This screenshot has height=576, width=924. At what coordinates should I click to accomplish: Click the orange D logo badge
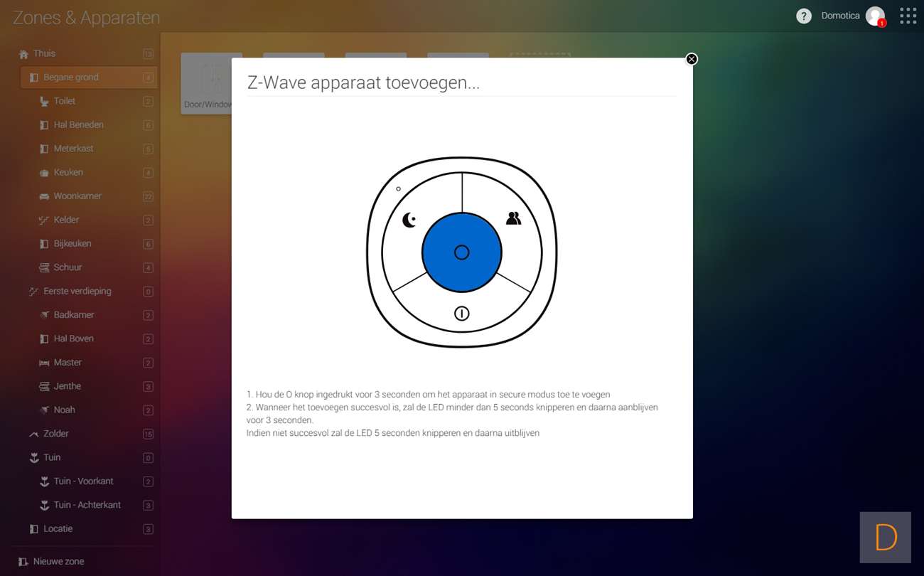pos(885,538)
